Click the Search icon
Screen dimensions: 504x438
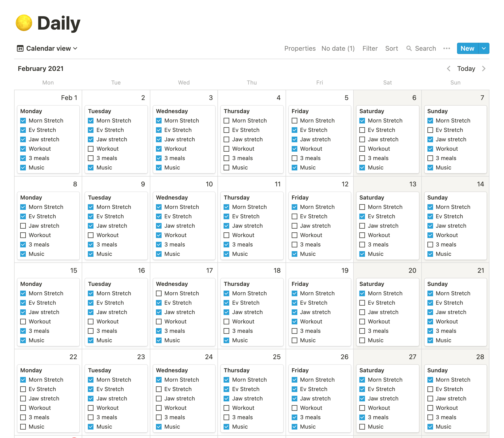(408, 48)
